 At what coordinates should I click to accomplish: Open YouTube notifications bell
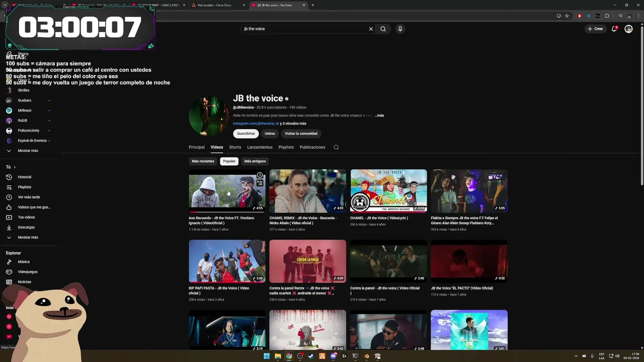pos(614,29)
